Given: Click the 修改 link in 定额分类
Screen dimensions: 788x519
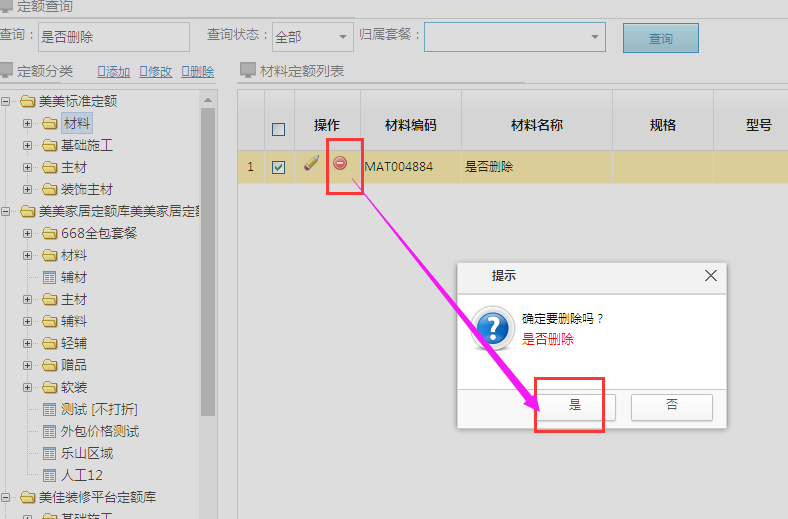Looking at the screenshot, I should pyautogui.click(x=156, y=71).
